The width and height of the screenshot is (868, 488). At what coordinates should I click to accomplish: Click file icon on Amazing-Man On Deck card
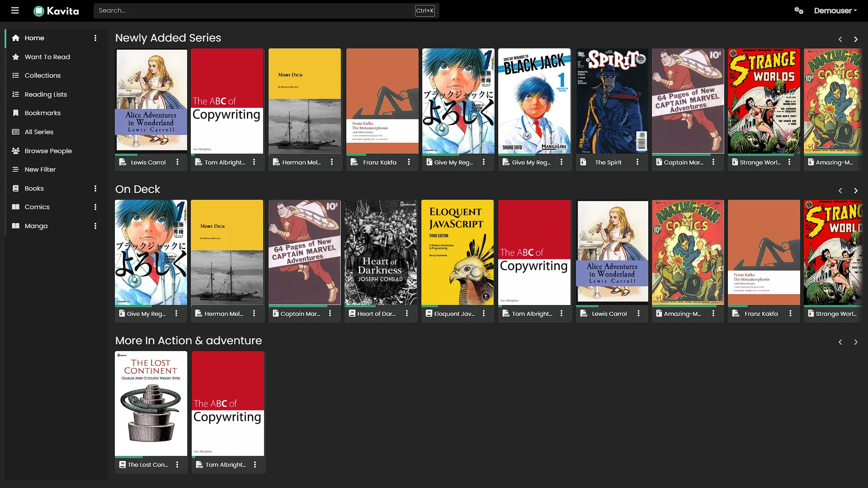pyautogui.click(x=659, y=313)
